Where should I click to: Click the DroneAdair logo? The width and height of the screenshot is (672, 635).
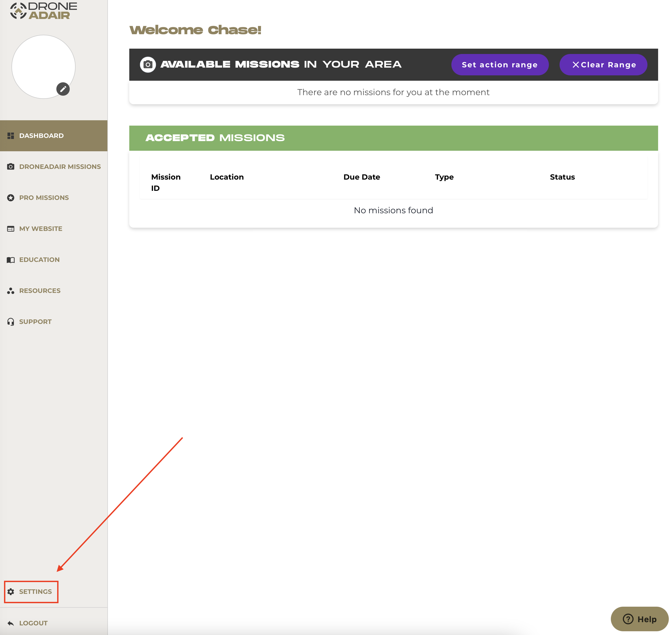43,10
